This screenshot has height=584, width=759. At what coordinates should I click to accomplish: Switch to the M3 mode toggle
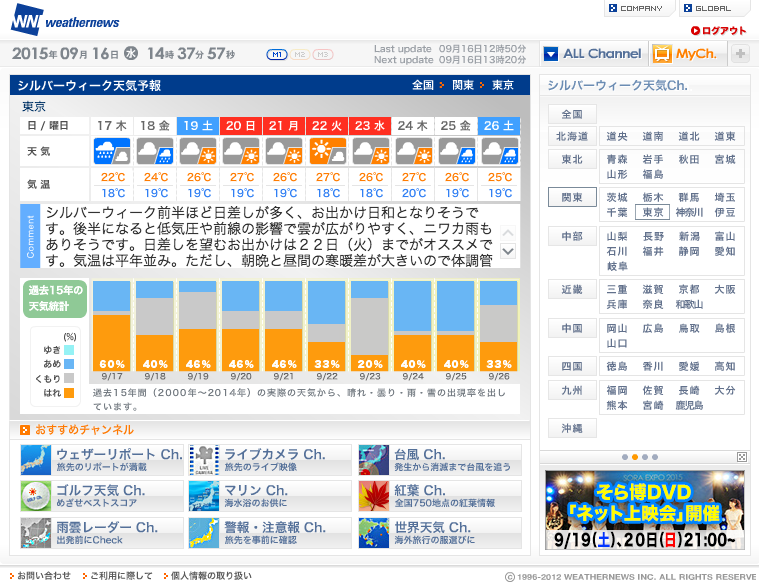click(x=323, y=54)
